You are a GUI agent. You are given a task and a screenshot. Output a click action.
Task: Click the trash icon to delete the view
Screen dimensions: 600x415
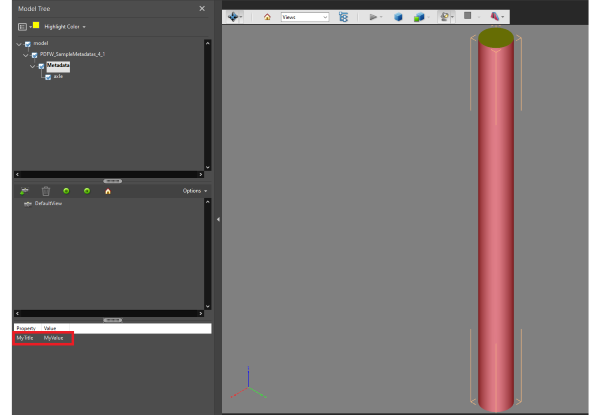[x=45, y=190]
